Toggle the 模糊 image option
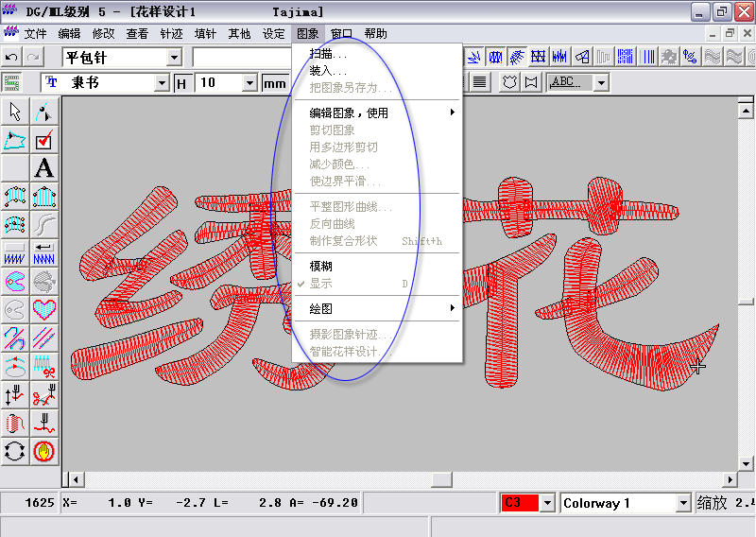The width and height of the screenshot is (756, 537). click(321, 267)
